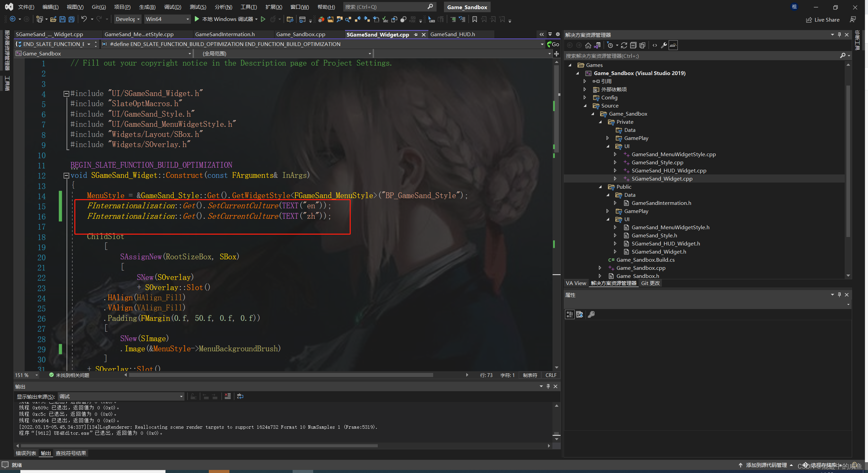Click the Undo arrow icon
The height and width of the screenshot is (473, 868).
(84, 19)
